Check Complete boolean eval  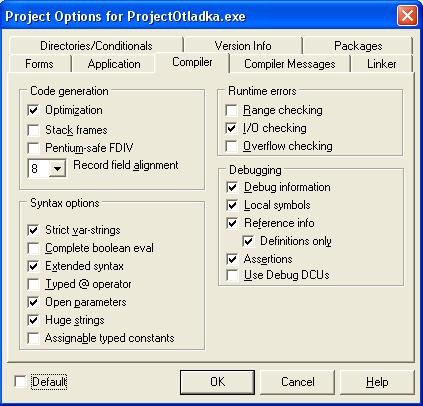point(33,248)
